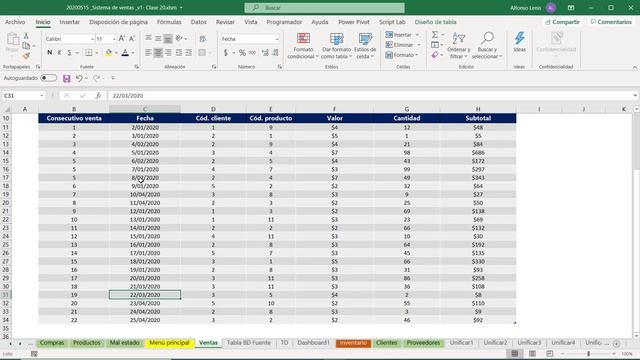Apply percent style format
Screen dimensions: 640x360
point(242,53)
